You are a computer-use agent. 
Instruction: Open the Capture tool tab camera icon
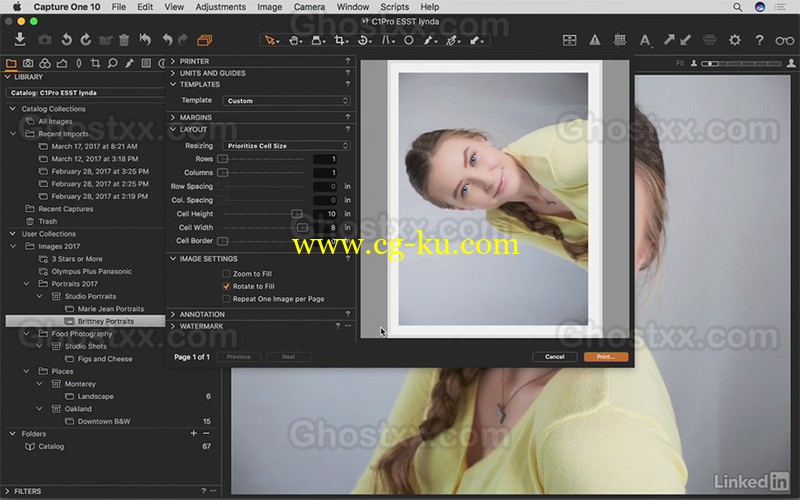point(28,63)
